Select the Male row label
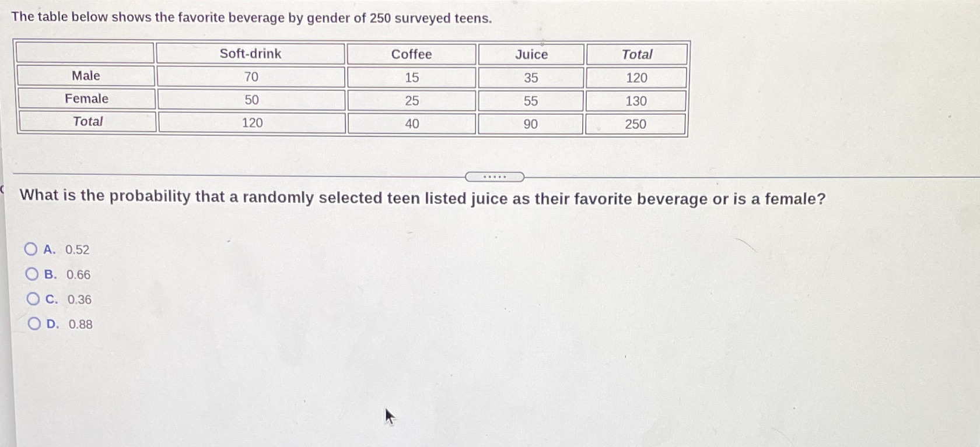The width and height of the screenshot is (980, 447). click(x=86, y=76)
